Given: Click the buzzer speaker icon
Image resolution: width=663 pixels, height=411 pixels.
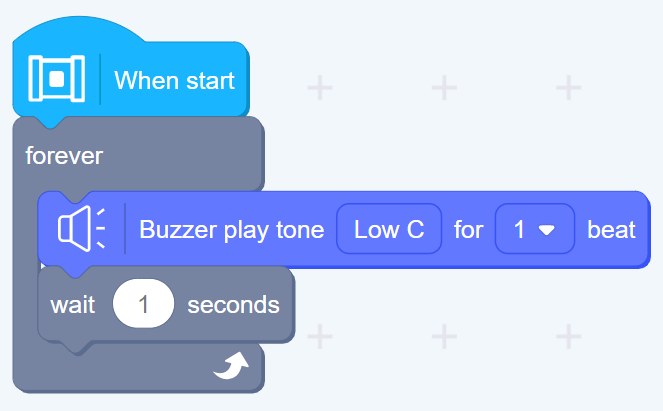Looking at the screenshot, I should [x=82, y=229].
